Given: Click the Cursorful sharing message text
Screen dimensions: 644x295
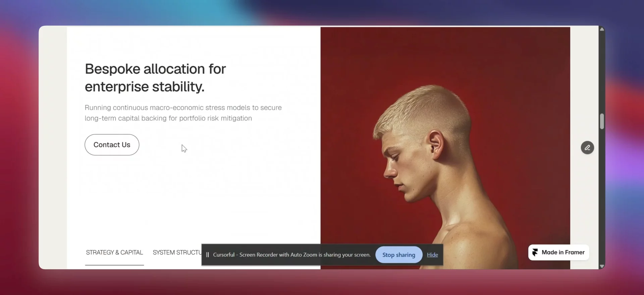Looking at the screenshot, I should point(292,255).
